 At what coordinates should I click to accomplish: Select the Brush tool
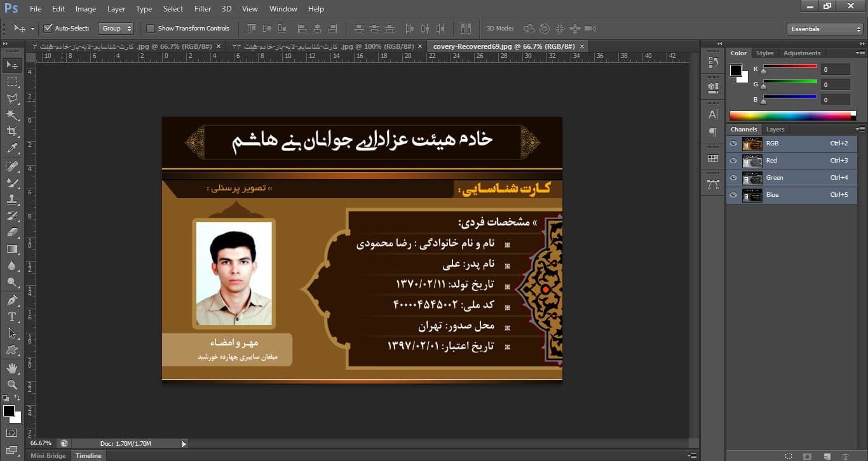click(12, 183)
